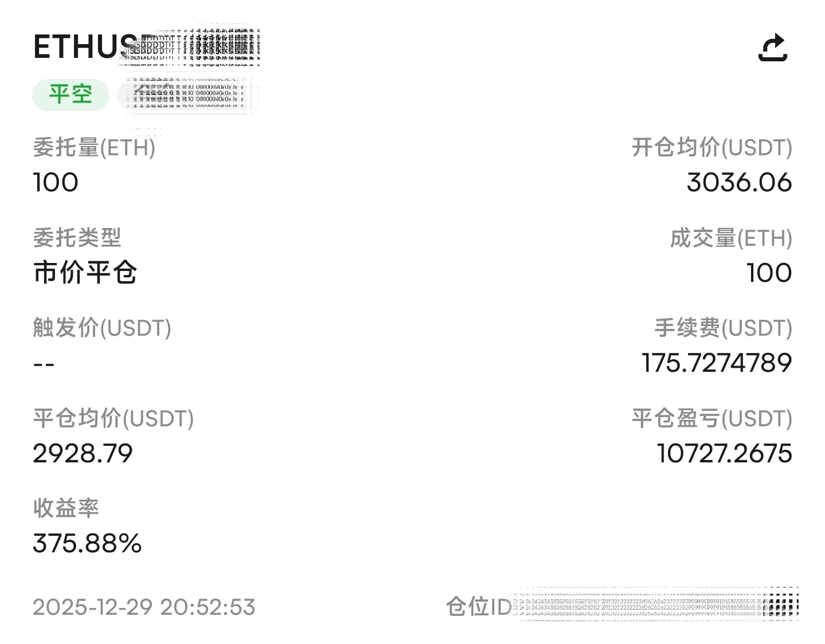The width and height of the screenshot is (825, 644).
Task: Click the return rate 375.88%
Action: (x=86, y=544)
